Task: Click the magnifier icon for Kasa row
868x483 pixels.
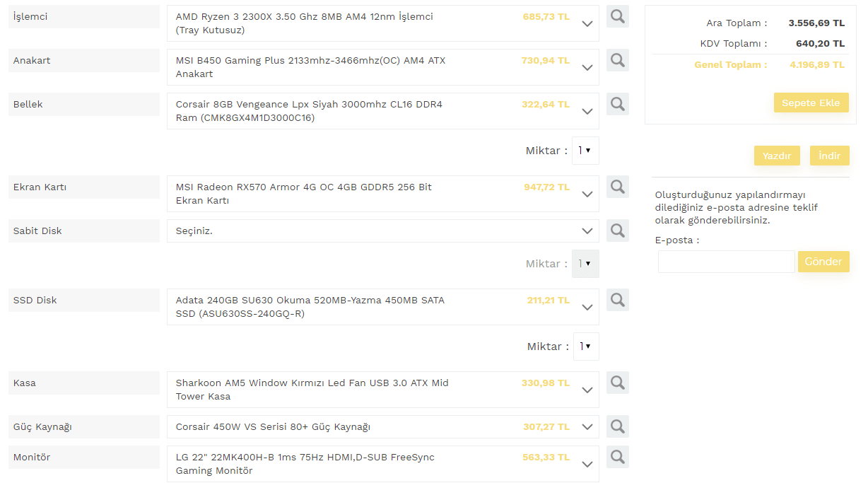Action: [x=618, y=383]
